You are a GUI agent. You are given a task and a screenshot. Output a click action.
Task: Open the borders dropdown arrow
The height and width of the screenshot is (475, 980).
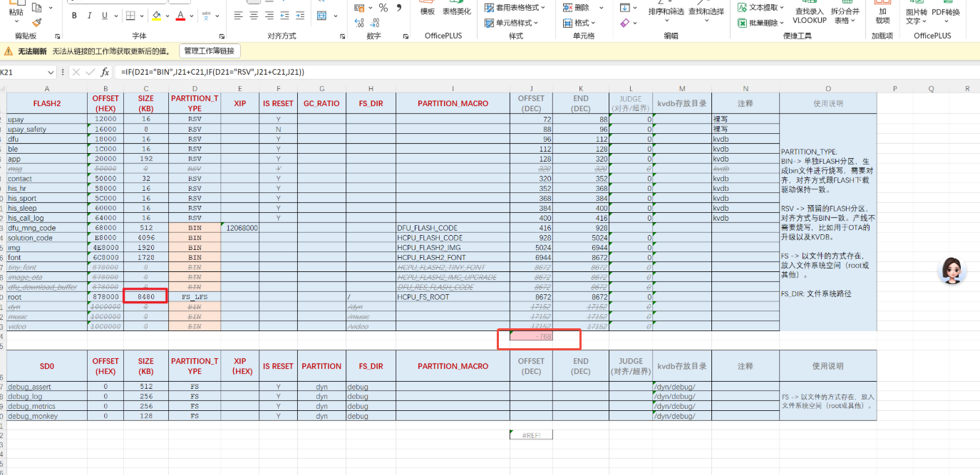click(x=142, y=16)
